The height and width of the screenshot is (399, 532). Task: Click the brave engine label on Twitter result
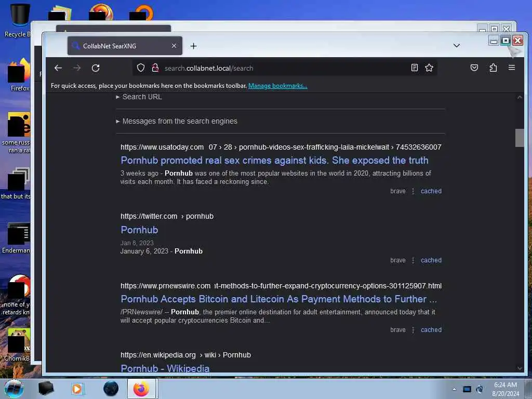coord(398,260)
